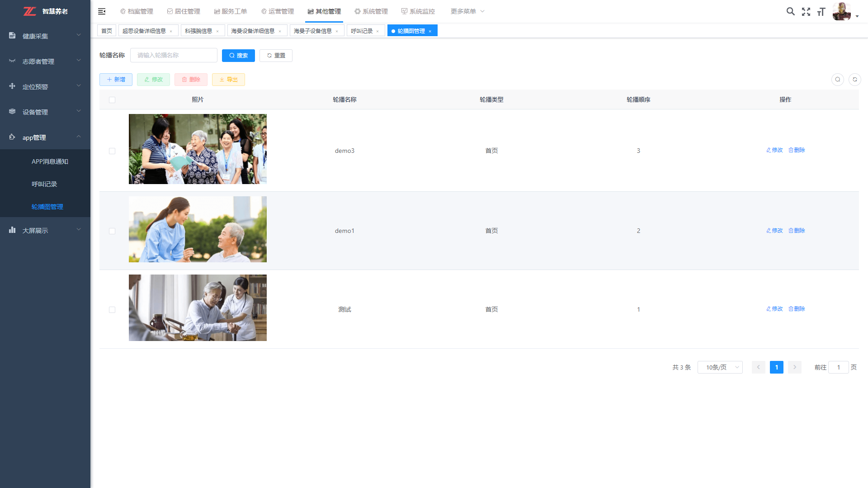Open the font size adjustment icon
This screenshot has height=488, width=868.
[x=821, y=12]
